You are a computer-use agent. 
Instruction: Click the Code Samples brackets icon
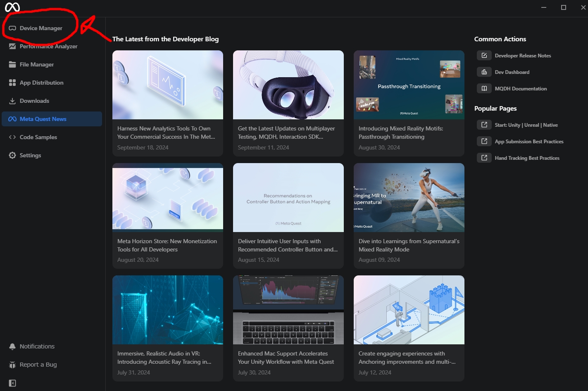[x=12, y=137]
